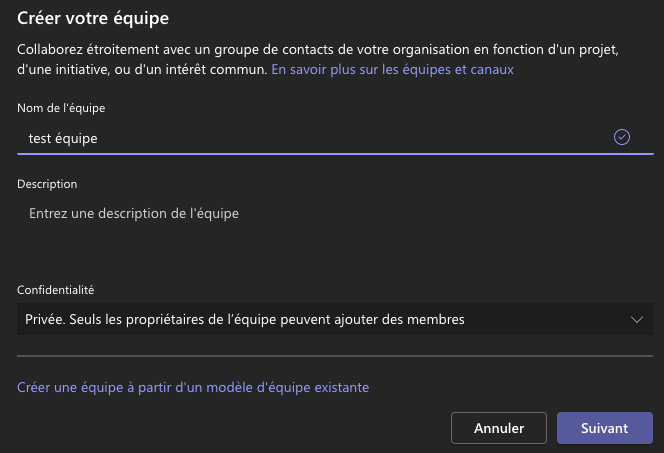Screen dimensions: 664x453
Task: Open "En savoir plus sur les équipes" link
Action: (392, 71)
